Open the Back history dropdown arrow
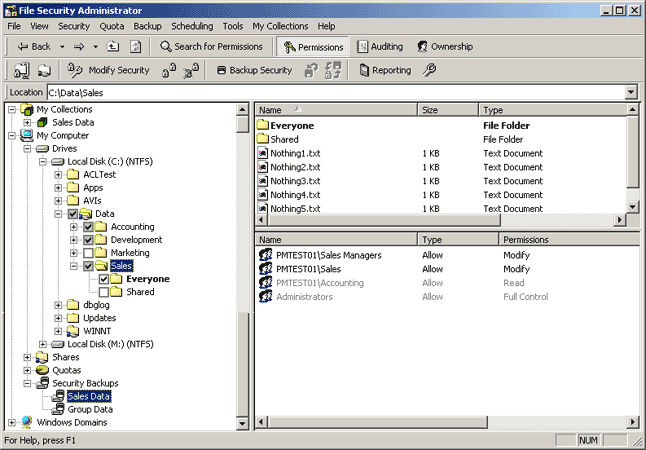 tap(62, 47)
